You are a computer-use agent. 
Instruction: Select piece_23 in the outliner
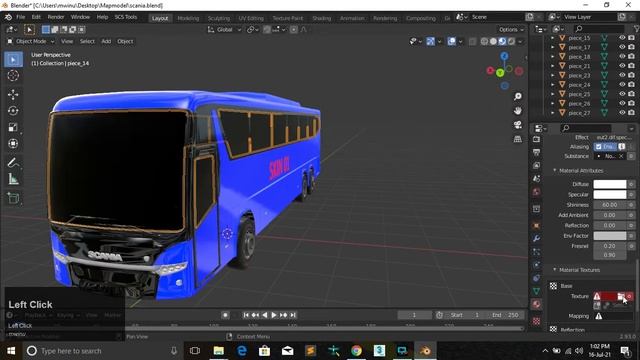[x=579, y=76]
